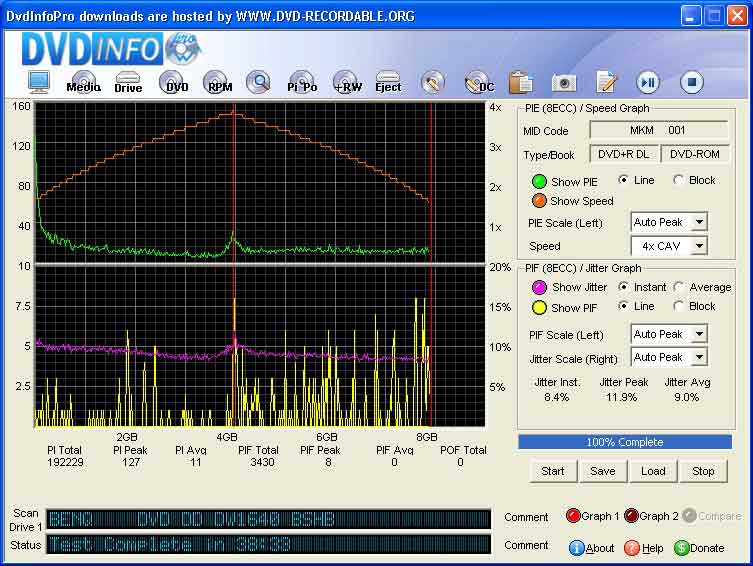Click the computer monitor toolbar icon
The width and height of the screenshot is (753, 566).
pos(39,83)
